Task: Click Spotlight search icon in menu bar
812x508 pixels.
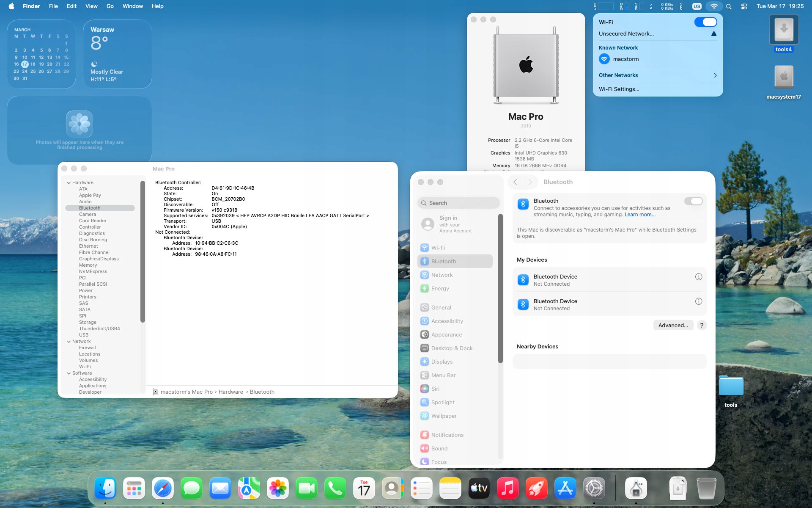Action: 729,6
